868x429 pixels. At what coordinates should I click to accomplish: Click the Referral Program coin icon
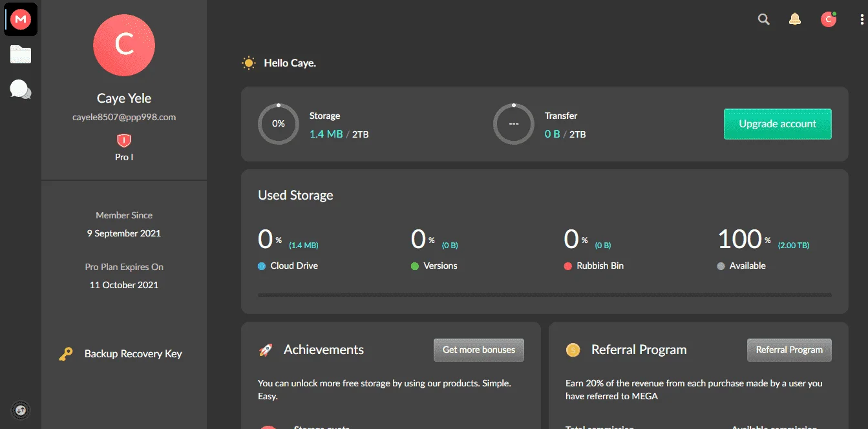(573, 350)
